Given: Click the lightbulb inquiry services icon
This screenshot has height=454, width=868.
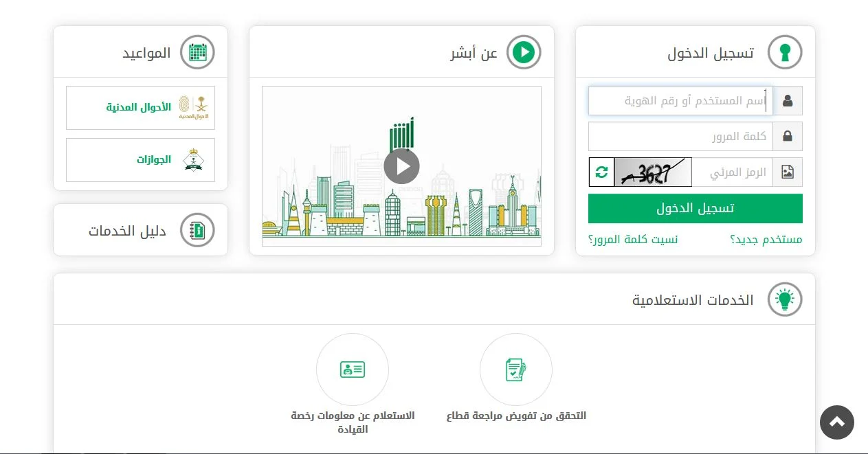Looking at the screenshot, I should (x=784, y=299).
